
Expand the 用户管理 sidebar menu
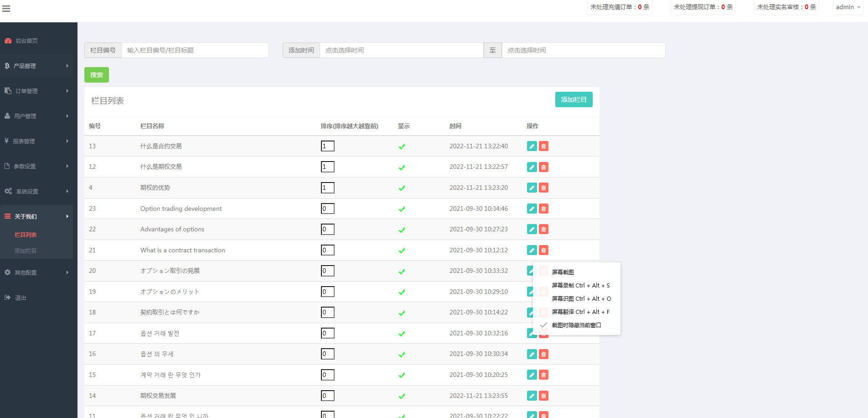point(36,116)
